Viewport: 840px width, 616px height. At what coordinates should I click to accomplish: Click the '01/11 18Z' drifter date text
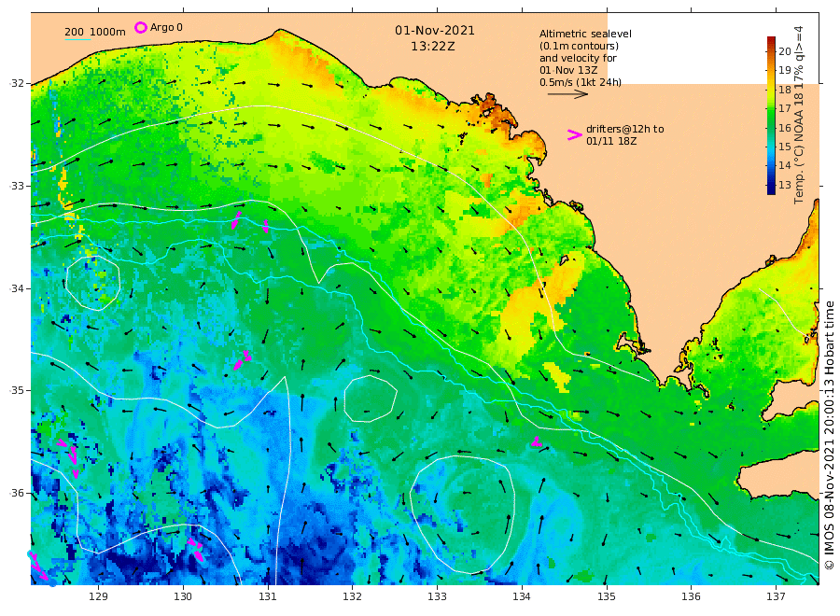611,142
